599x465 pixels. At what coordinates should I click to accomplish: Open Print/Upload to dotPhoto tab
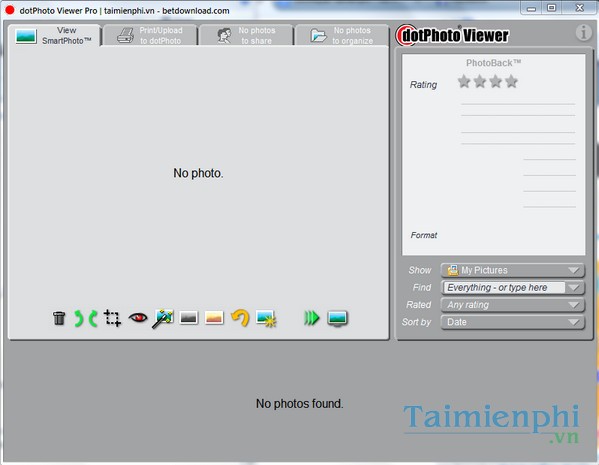tap(150, 36)
